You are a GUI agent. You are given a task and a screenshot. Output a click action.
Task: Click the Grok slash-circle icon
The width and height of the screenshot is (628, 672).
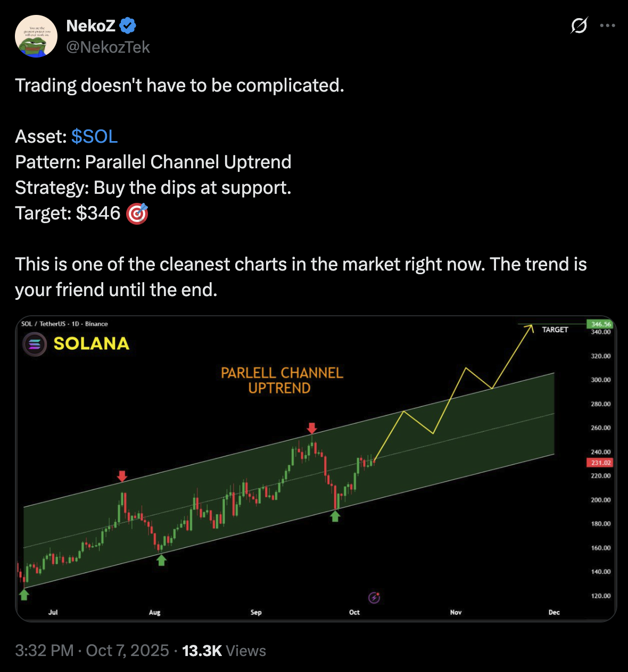579,26
